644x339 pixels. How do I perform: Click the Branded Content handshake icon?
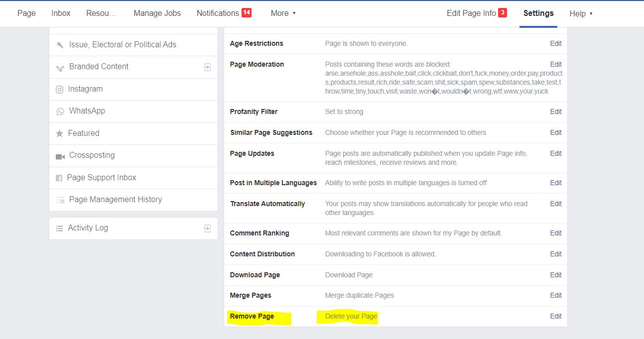pyautogui.click(x=60, y=67)
